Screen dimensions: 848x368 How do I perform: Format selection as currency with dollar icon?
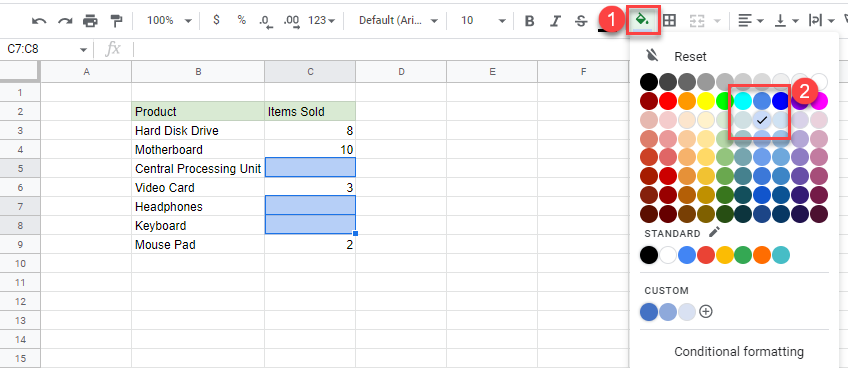point(216,20)
